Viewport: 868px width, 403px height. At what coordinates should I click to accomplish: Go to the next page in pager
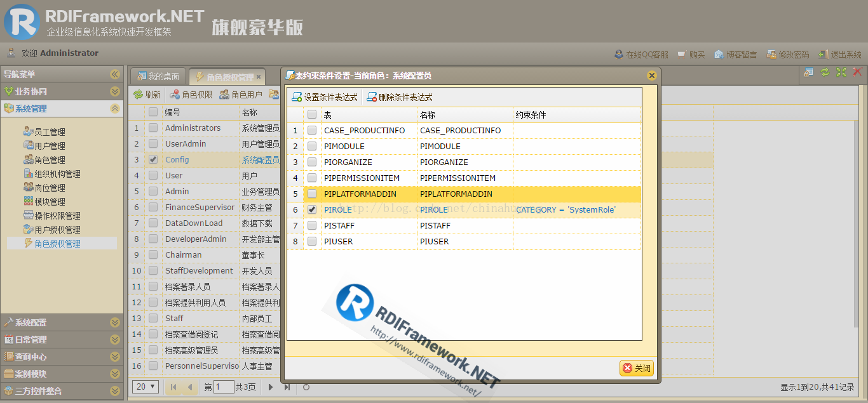(x=271, y=386)
